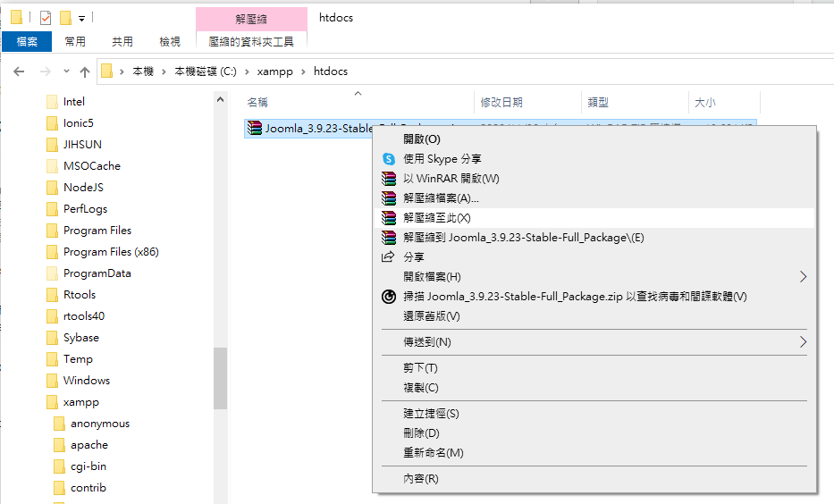Click the xampp folder icon in tree

click(x=52, y=402)
